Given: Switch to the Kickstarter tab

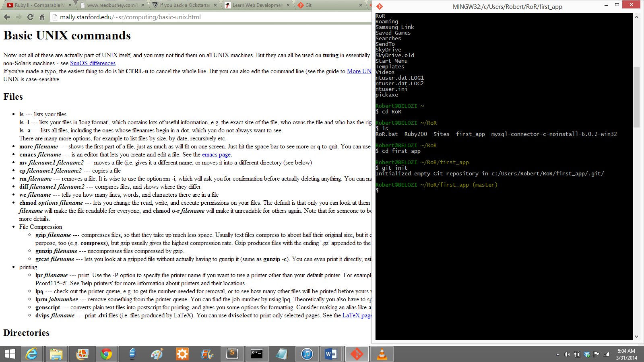Looking at the screenshot, I should pos(184,5).
